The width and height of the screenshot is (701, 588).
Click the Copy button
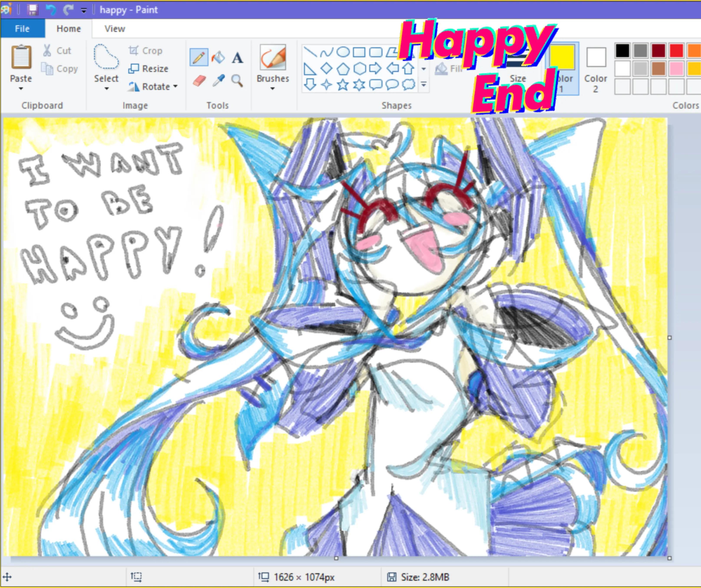pyautogui.click(x=60, y=69)
